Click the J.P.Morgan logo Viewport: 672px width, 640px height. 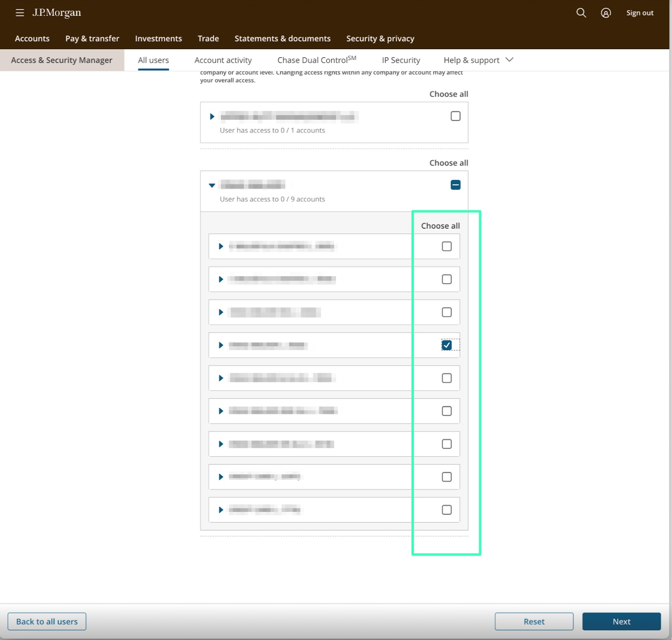57,13
